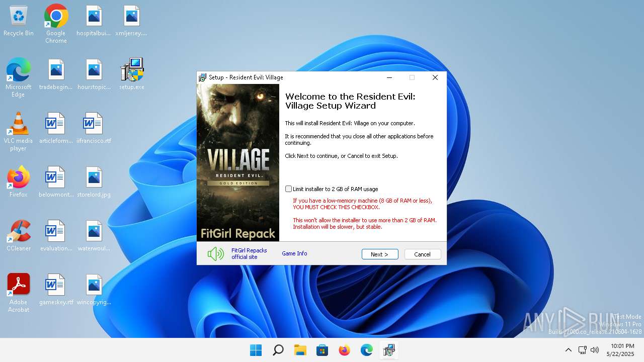
Task: Open FitGirl Repacks official site link
Action: [x=249, y=254]
